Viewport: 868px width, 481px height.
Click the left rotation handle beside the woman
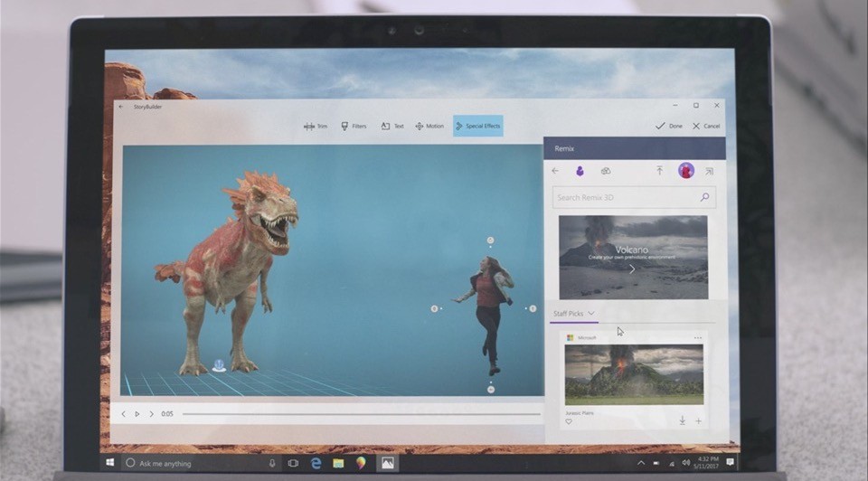click(435, 308)
